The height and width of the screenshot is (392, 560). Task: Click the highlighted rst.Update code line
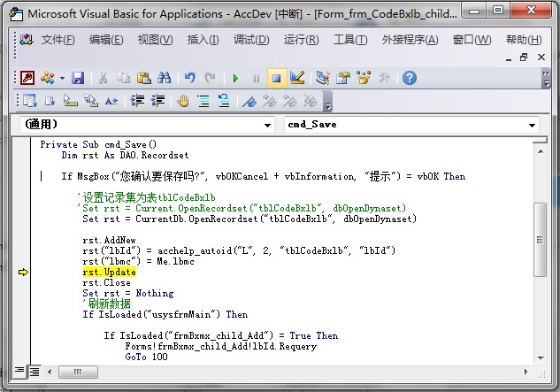(x=110, y=273)
